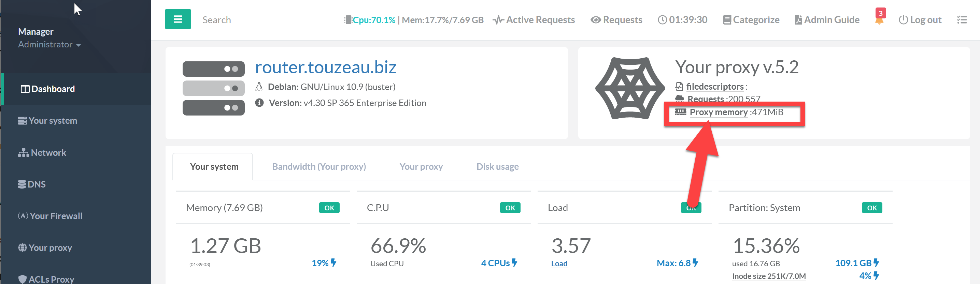
Task: Switch to the Disk usage tab
Action: coord(497,166)
